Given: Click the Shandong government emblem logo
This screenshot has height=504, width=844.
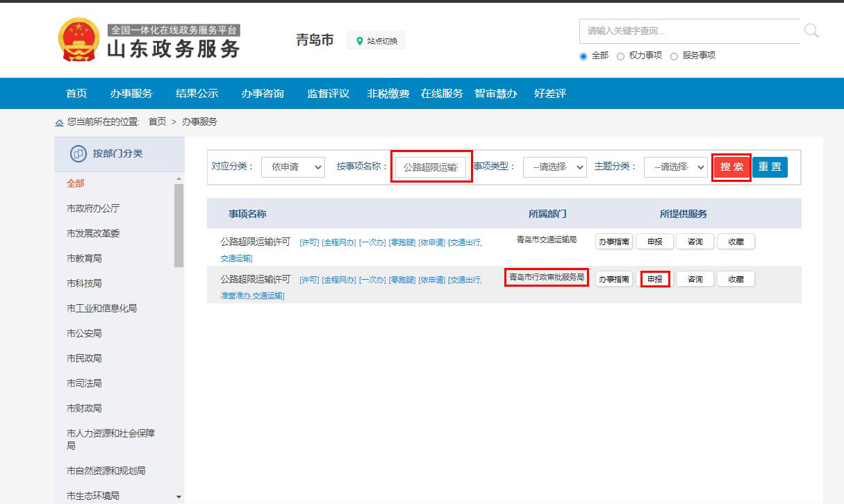Looking at the screenshot, I should (x=78, y=40).
